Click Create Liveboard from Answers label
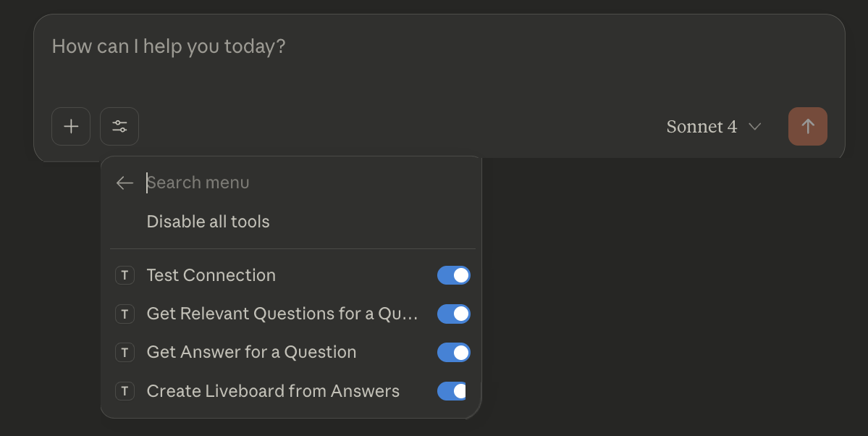 coord(273,391)
